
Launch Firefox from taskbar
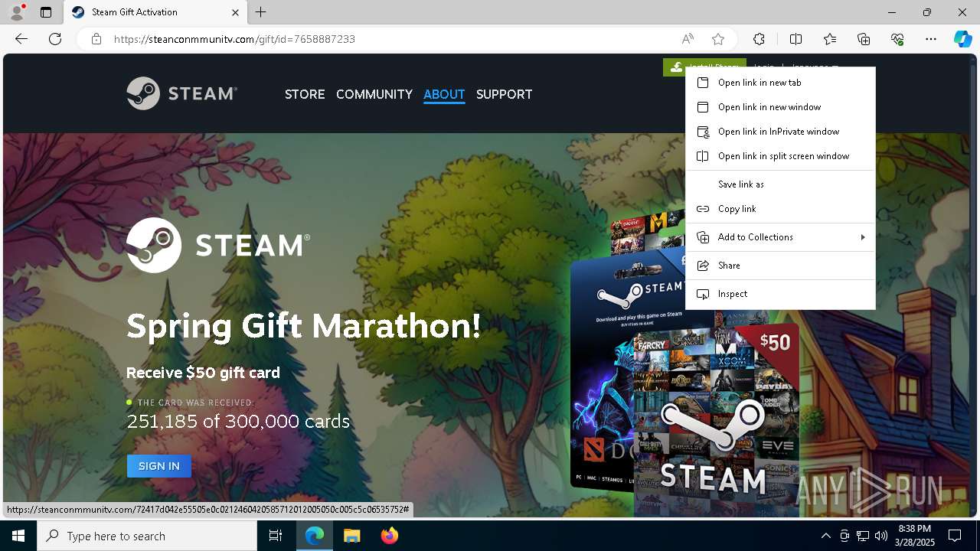(x=389, y=536)
